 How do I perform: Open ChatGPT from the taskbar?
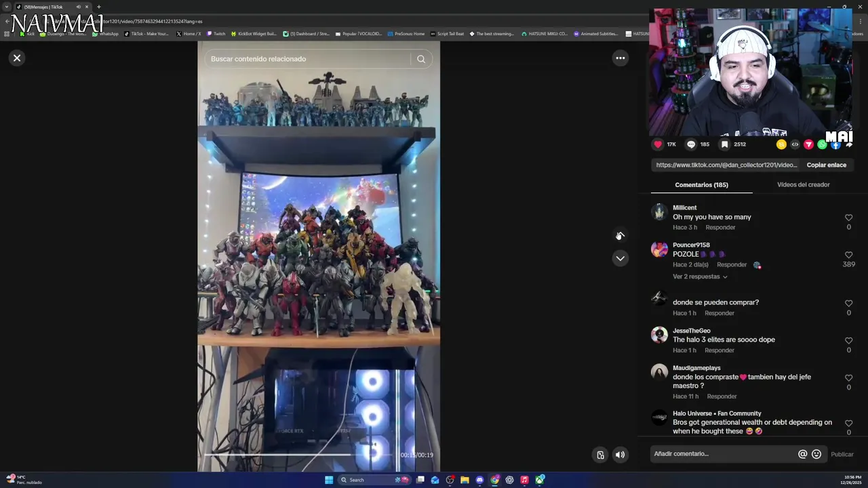coord(509,480)
